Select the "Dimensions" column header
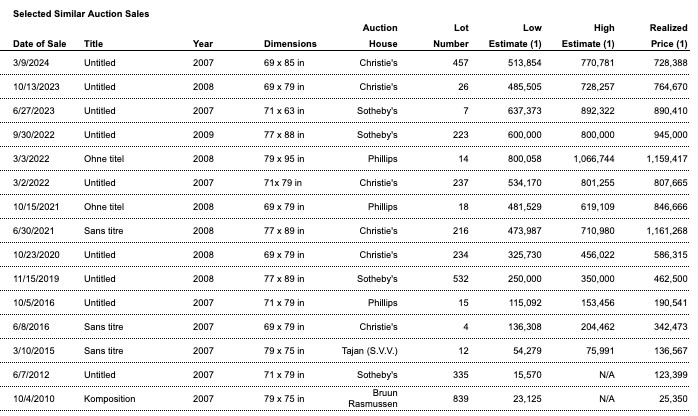 pyautogui.click(x=290, y=44)
